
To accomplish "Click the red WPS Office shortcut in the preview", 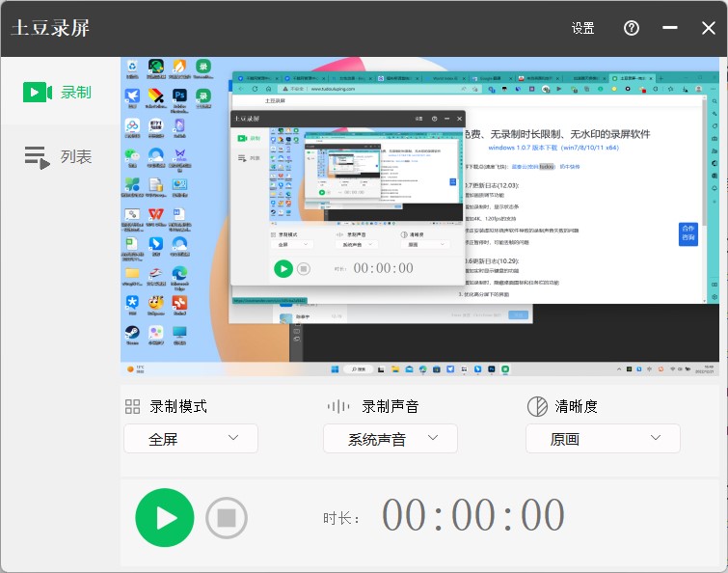I will tap(156, 219).
